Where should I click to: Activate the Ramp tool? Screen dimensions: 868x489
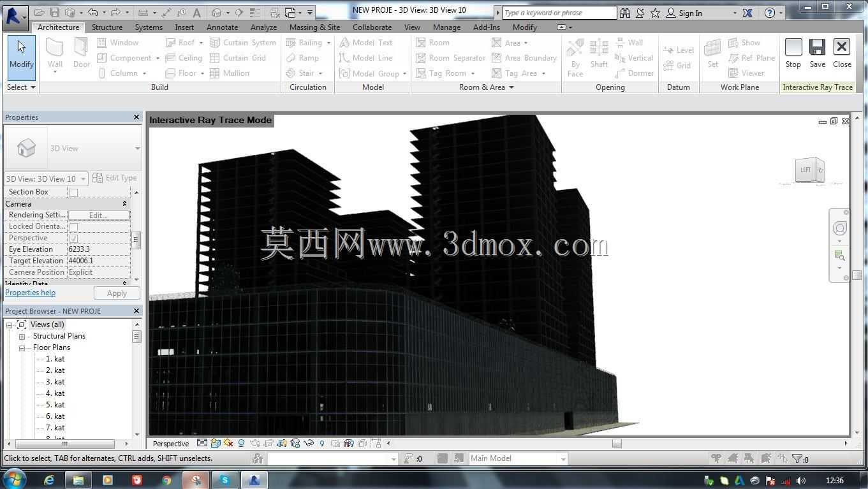pos(302,58)
